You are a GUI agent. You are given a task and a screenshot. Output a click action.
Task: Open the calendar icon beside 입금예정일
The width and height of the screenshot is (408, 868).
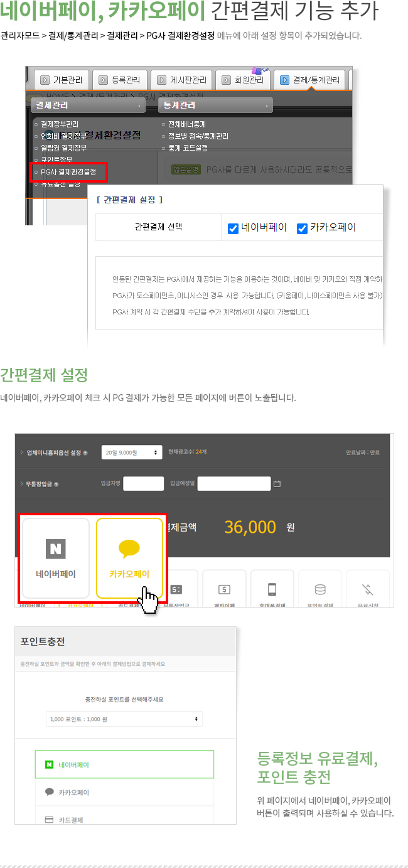coord(277,483)
